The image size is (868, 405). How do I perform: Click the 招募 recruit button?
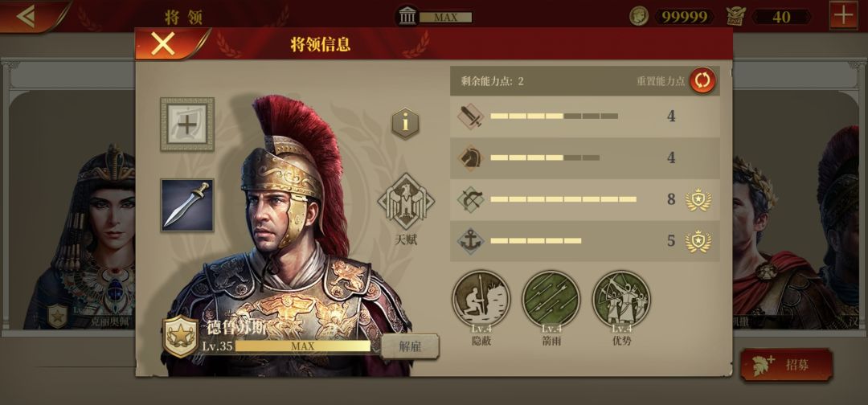pyautogui.click(x=787, y=365)
